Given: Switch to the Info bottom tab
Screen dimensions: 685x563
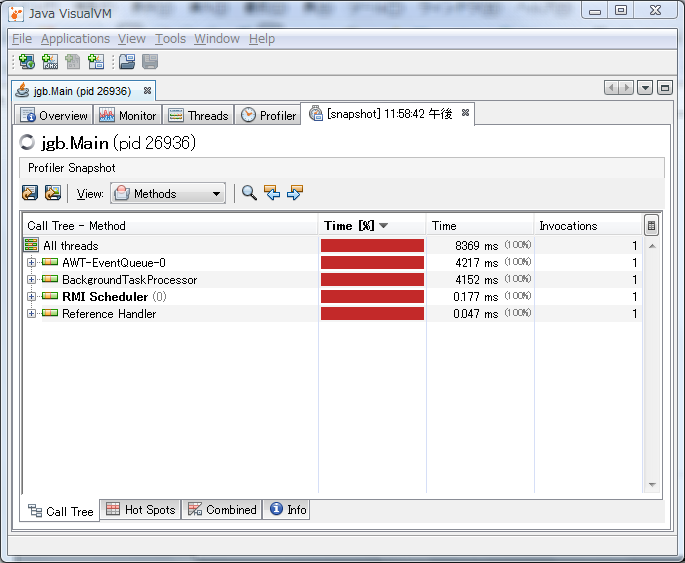Looking at the screenshot, I should pos(287,510).
